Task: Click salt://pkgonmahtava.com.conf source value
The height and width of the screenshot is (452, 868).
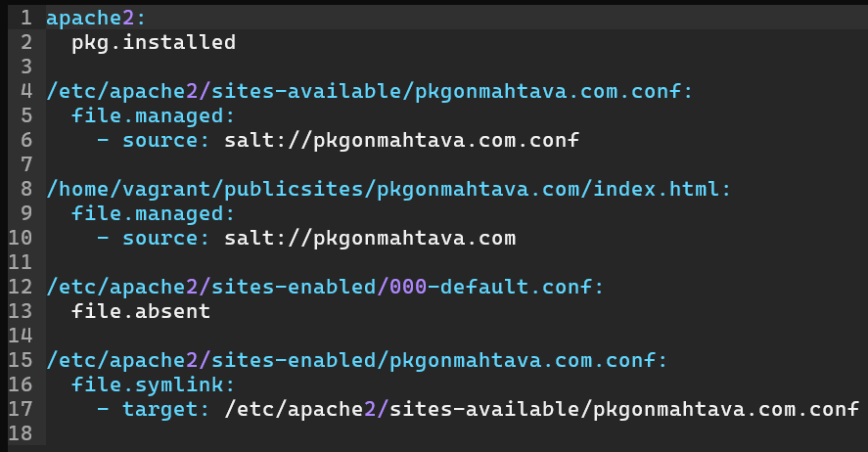Action: click(402, 140)
